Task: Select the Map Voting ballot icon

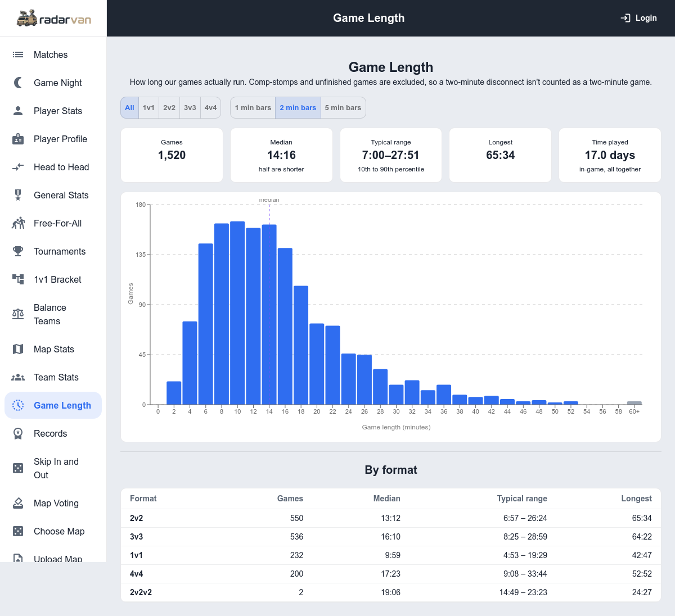Action: (x=18, y=503)
